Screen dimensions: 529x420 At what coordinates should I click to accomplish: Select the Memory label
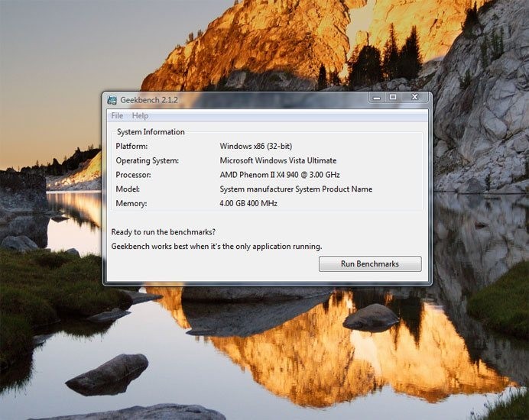click(131, 204)
